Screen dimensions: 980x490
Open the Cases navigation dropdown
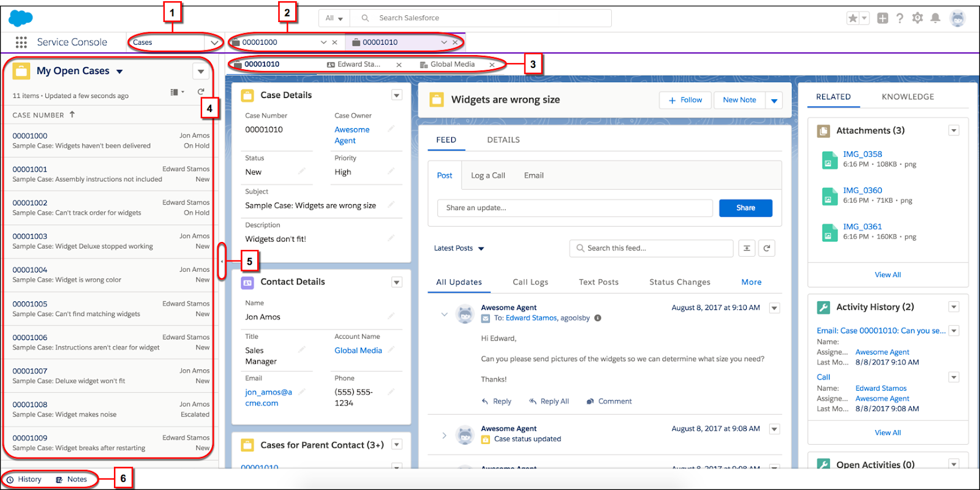[214, 42]
